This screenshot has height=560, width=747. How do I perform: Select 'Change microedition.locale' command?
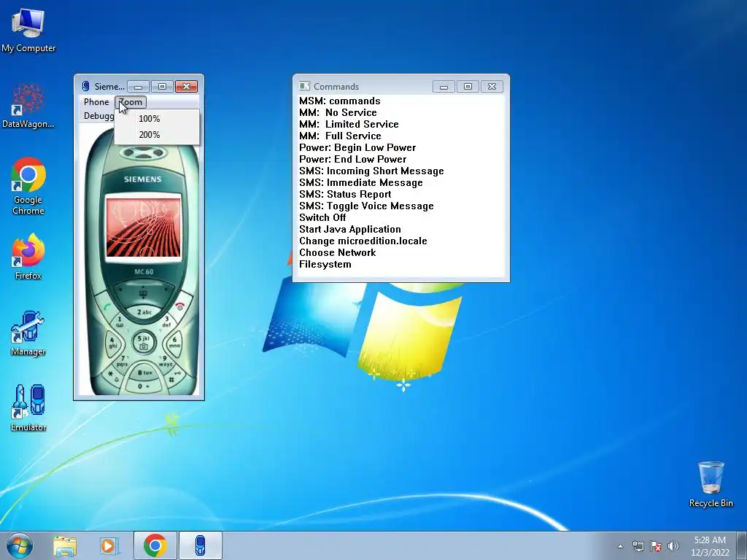click(x=363, y=241)
